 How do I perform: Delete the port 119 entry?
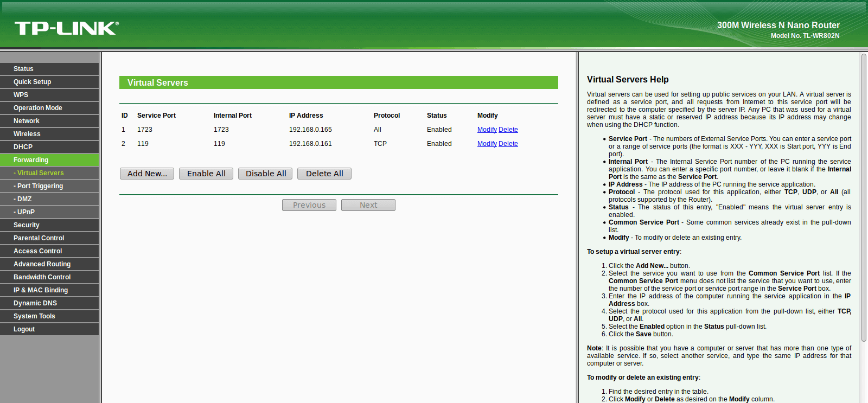508,144
